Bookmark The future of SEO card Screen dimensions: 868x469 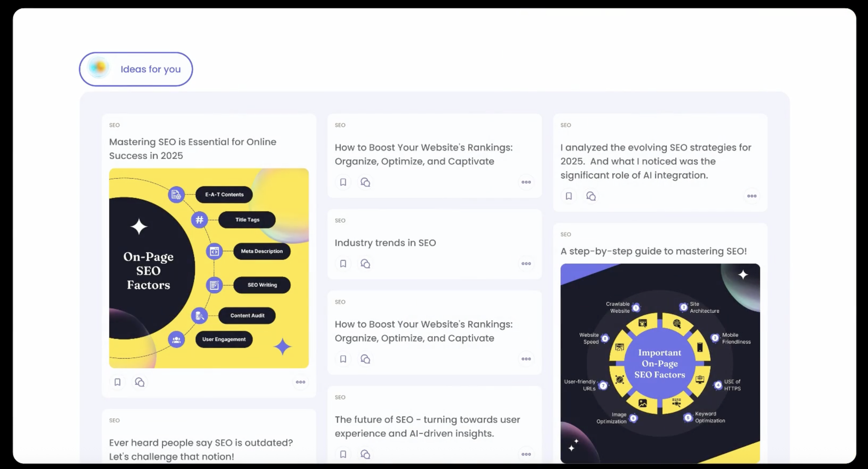point(343,454)
